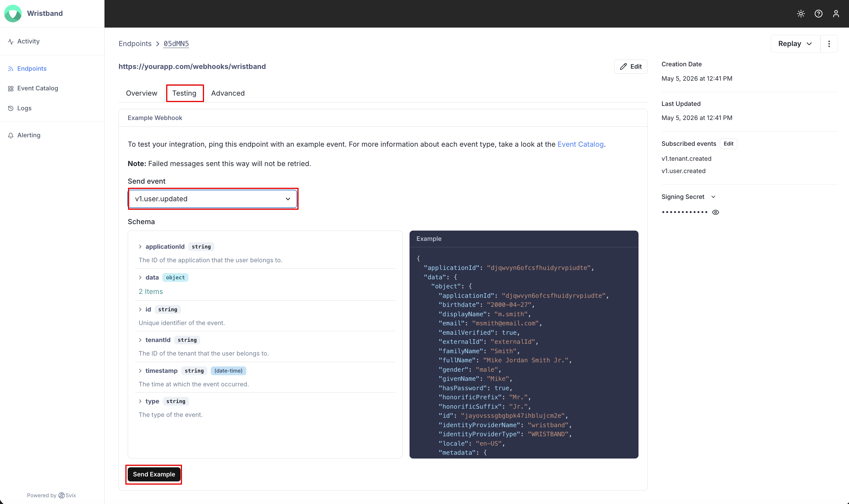Click the '2 Items' text under data
The width and height of the screenshot is (849, 504).
click(151, 292)
